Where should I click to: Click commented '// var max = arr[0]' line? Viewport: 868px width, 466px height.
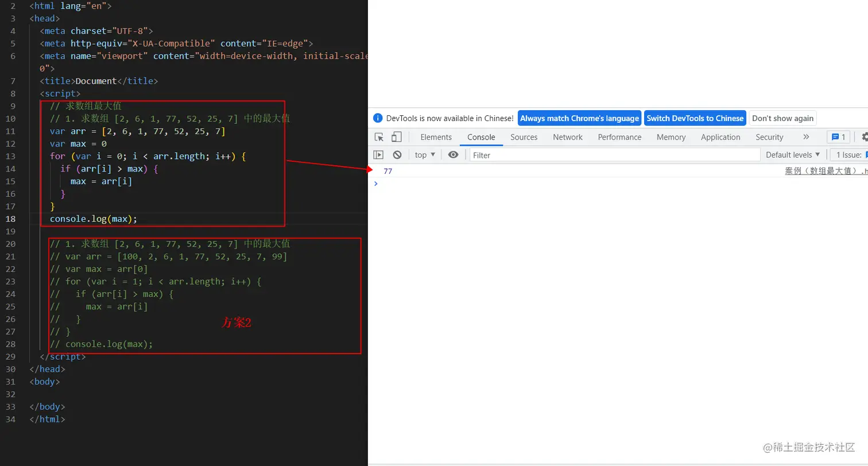click(99, 269)
